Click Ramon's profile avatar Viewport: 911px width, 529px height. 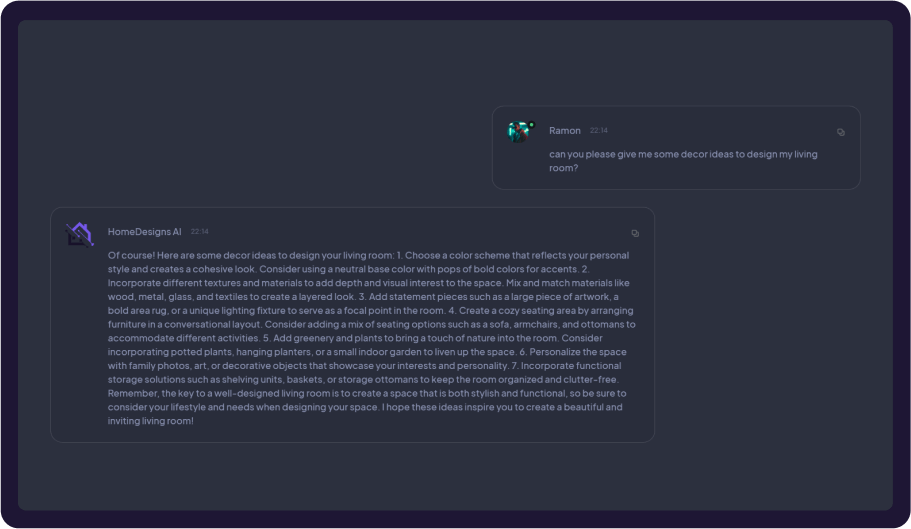click(x=519, y=131)
